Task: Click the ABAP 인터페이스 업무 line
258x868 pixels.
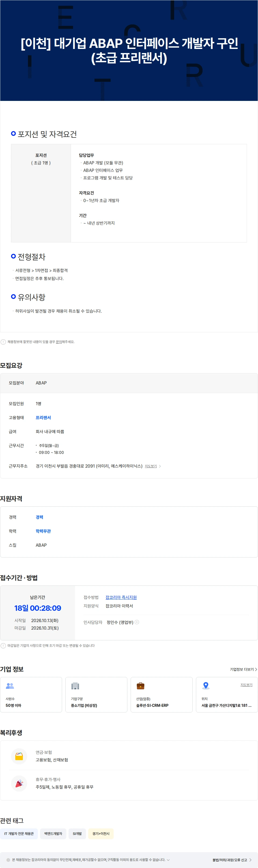Action: [103, 170]
